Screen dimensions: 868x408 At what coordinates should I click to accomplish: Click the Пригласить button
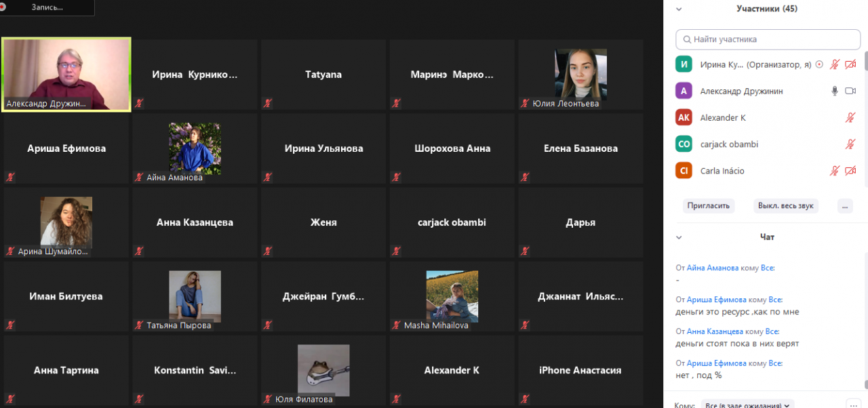coord(709,206)
